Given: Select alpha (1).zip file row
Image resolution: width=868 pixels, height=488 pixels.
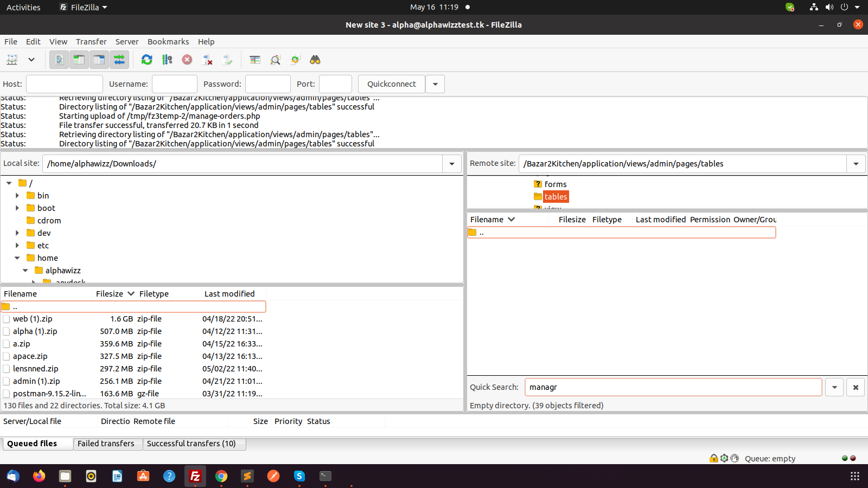Looking at the screenshot, I should [x=133, y=331].
